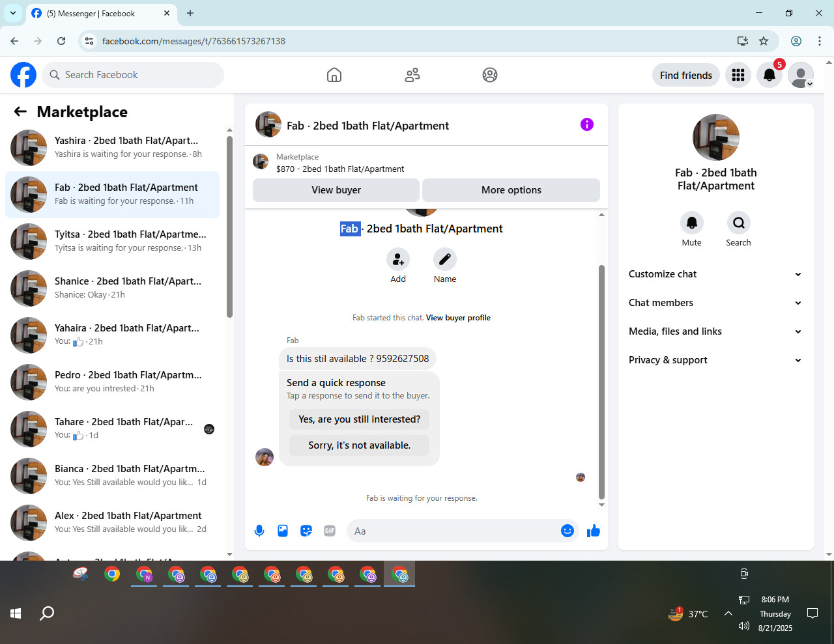Search in conversation magnifier icon
Image resolution: width=834 pixels, height=644 pixels.
pos(739,223)
